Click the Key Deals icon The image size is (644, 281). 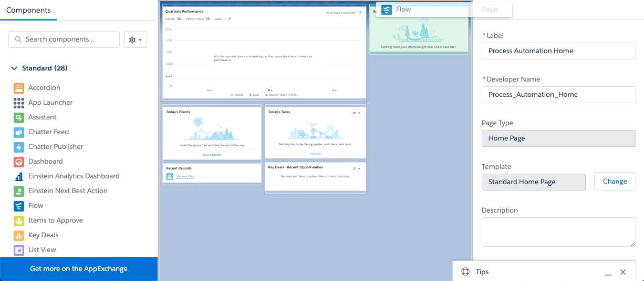coord(19,235)
